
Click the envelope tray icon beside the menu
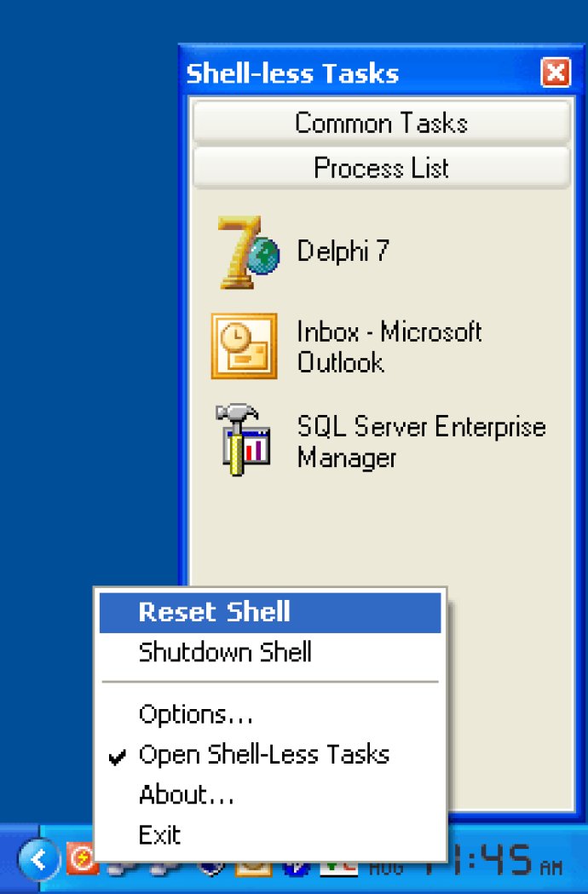click(253, 868)
